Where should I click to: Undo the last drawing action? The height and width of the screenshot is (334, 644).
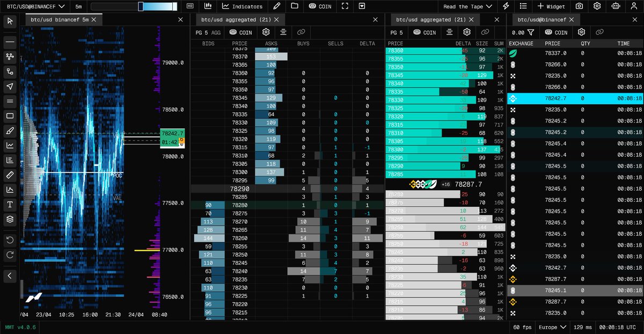10,239
